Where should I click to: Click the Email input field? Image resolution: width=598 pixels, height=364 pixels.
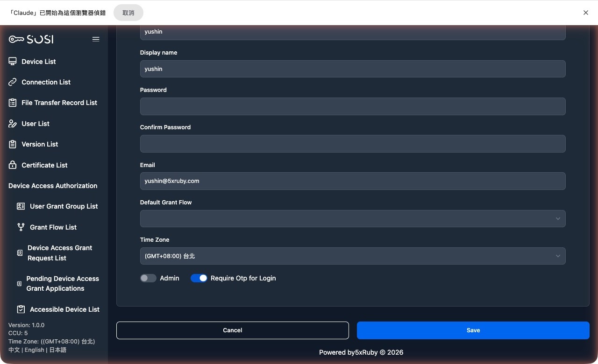click(353, 181)
